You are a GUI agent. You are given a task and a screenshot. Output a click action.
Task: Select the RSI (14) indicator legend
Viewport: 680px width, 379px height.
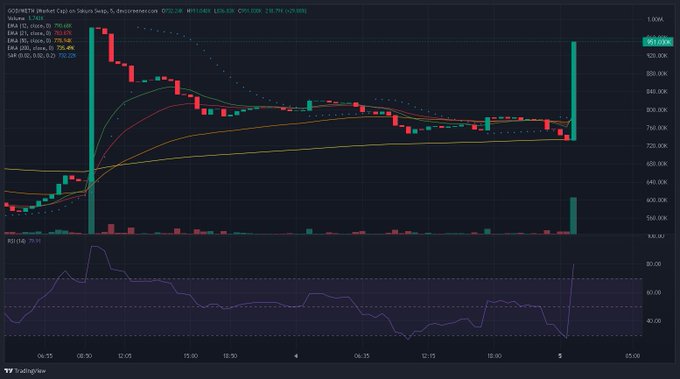click(x=24, y=241)
